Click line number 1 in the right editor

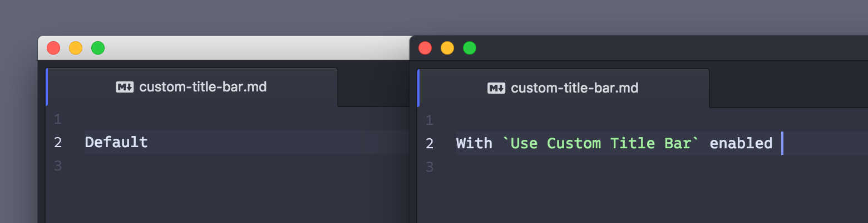[x=429, y=120]
